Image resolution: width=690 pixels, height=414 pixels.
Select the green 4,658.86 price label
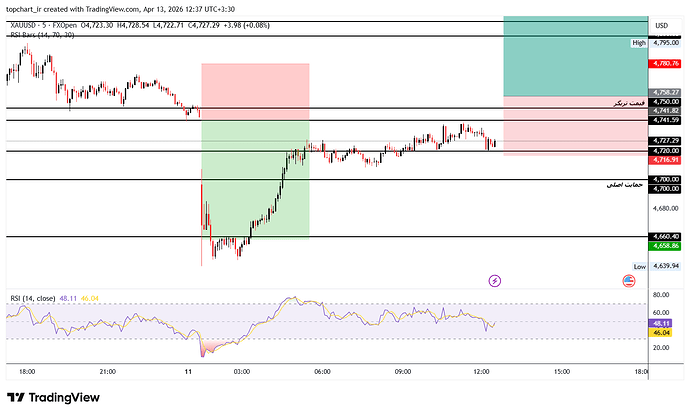pyautogui.click(x=664, y=246)
